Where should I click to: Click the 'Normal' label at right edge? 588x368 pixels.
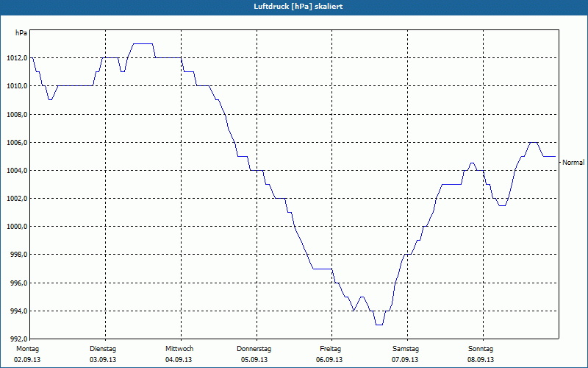click(573, 163)
